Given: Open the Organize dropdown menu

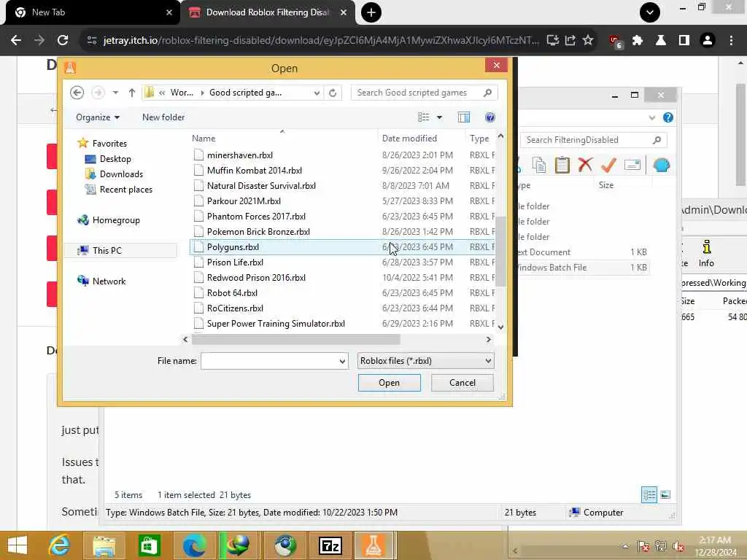Looking at the screenshot, I should (98, 117).
